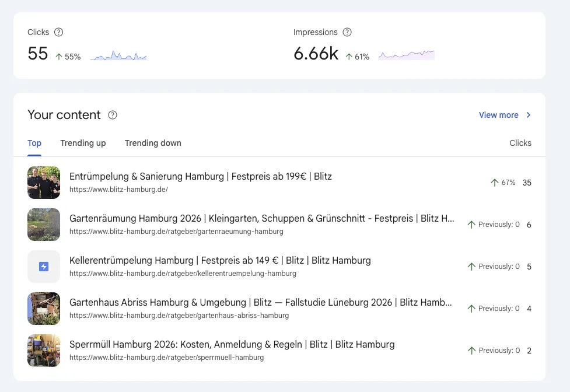Screen dimensions: 570x392
Task: Click the up arrow in the Gartenhaus Abriss row
Action: click(471, 309)
